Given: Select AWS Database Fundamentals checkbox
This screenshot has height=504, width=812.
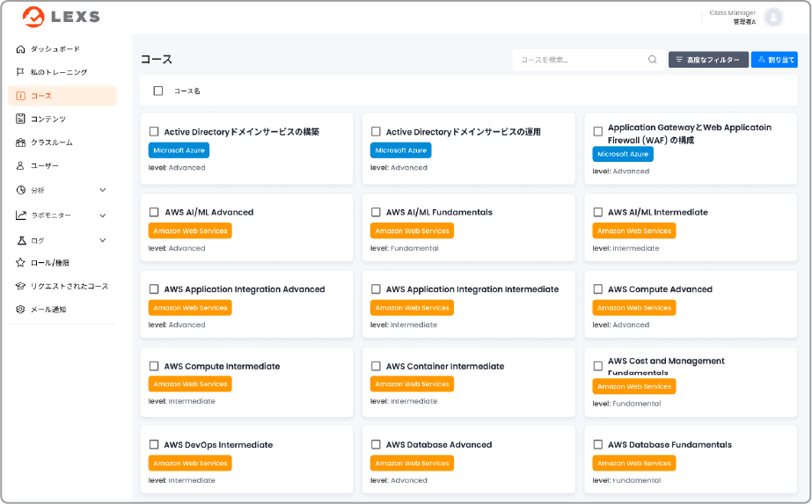Looking at the screenshot, I should click(x=598, y=444).
